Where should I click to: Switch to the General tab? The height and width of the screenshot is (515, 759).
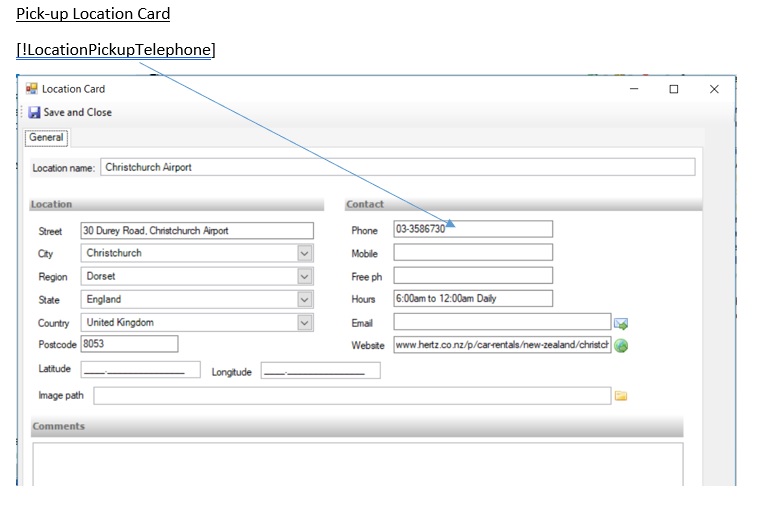pos(46,138)
